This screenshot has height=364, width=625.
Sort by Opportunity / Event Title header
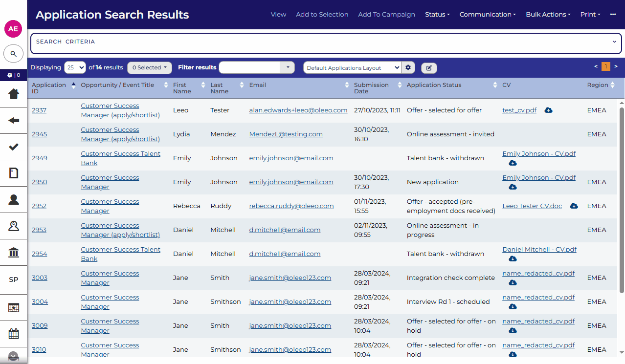coord(117,85)
